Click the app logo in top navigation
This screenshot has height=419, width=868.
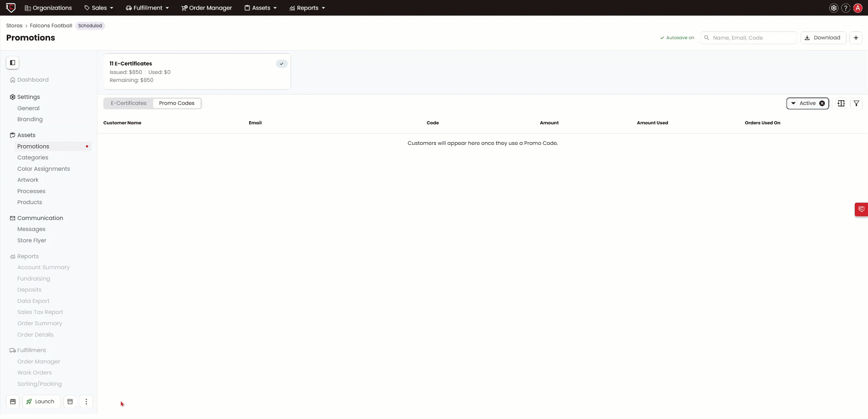(10, 8)
